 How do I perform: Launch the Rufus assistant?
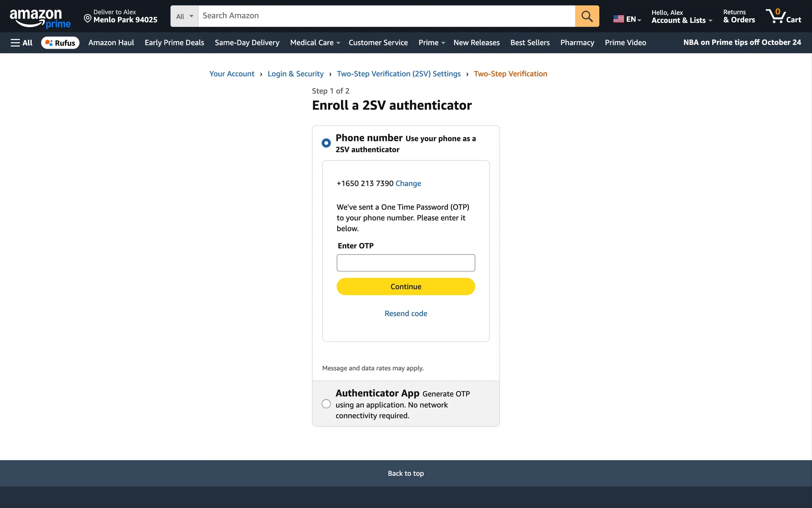tap(60, 43)
